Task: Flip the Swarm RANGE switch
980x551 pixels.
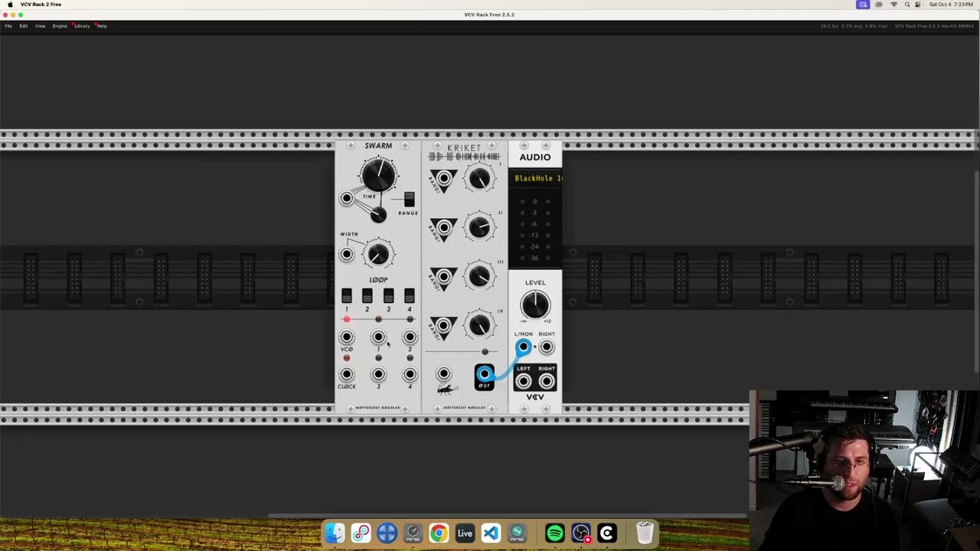Action: pos(409,199)
